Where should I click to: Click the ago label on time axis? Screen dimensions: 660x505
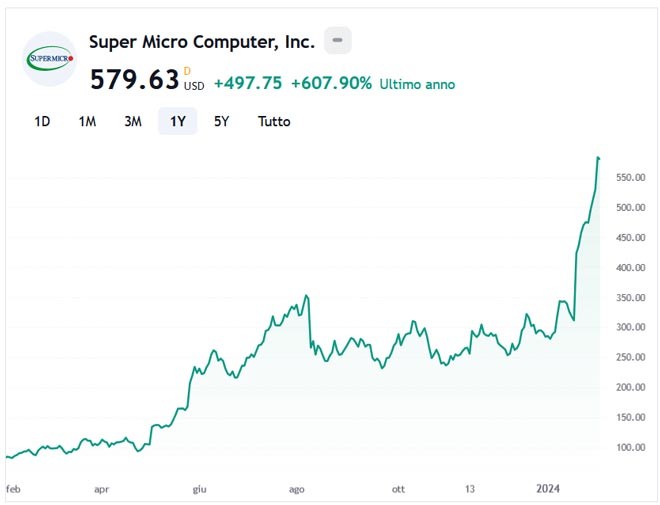tap(296, 489)
